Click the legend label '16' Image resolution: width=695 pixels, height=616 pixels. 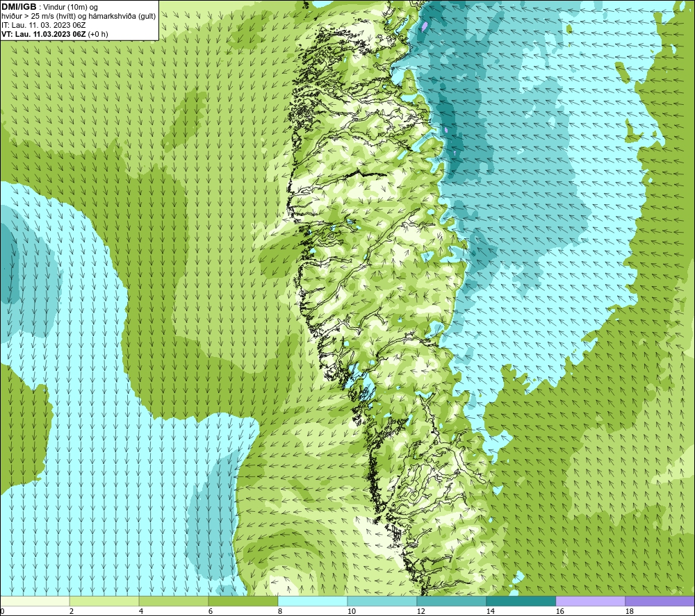[x=559, y=612]
